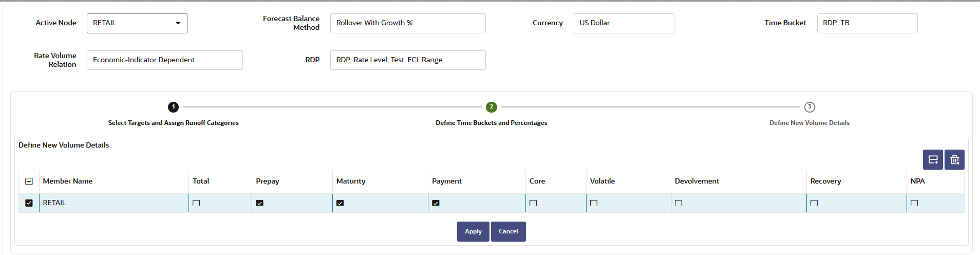Click the Cancel button
The image size is (980, 255).
508,231
